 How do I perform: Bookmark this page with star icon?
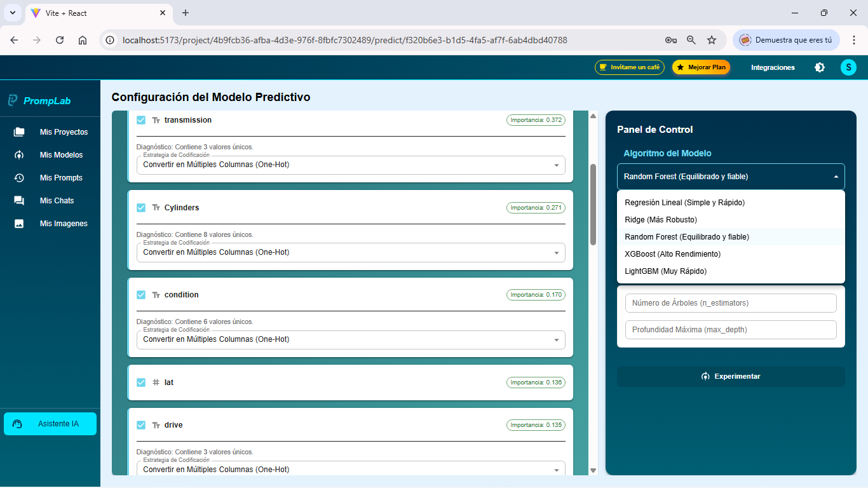[712, 40]
